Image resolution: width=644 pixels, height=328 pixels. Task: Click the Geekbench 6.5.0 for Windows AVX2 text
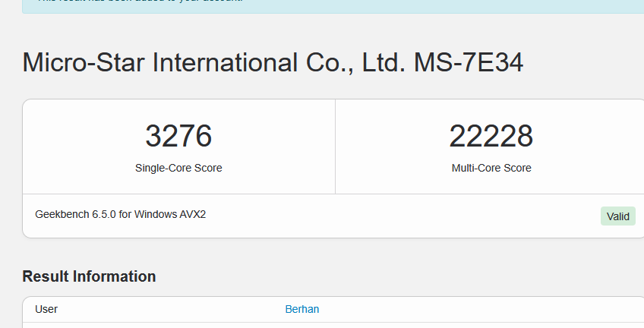coord(120,214)
